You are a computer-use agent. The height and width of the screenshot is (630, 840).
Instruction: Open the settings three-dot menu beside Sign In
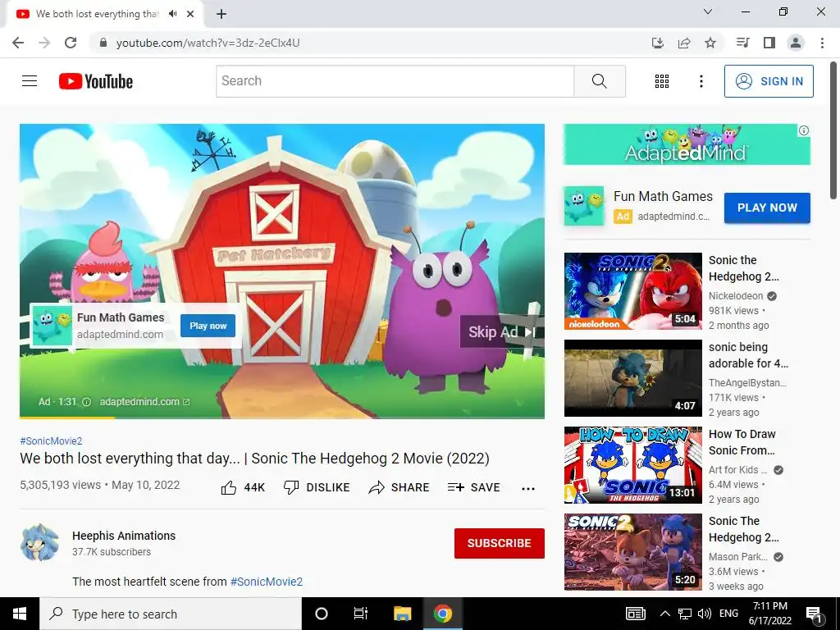pos(701,81)
